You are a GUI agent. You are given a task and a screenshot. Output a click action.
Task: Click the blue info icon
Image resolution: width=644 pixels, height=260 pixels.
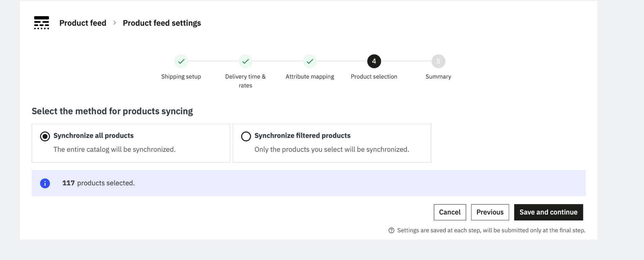click(x=45, y=183)
